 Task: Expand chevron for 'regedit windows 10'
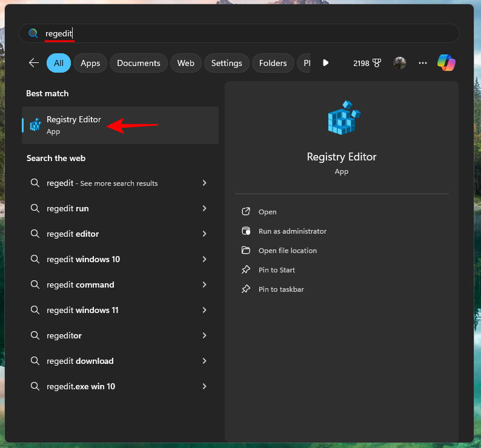tap(205, 259)
